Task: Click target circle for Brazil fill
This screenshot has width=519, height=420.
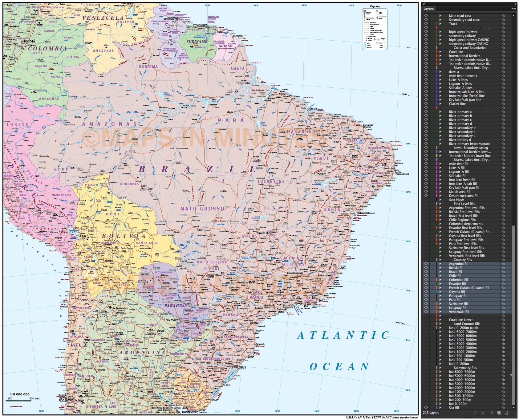Action: [x=504, y=272]
